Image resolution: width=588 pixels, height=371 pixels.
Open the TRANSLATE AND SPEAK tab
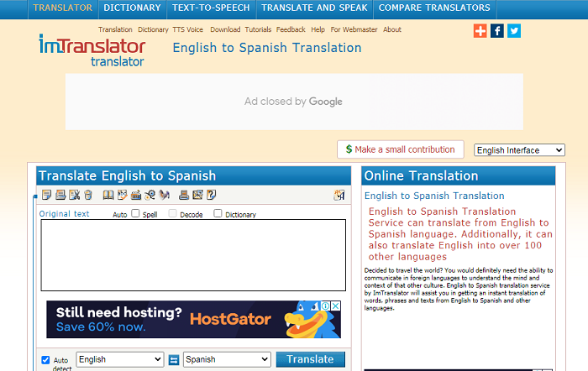tap(314, 8)
